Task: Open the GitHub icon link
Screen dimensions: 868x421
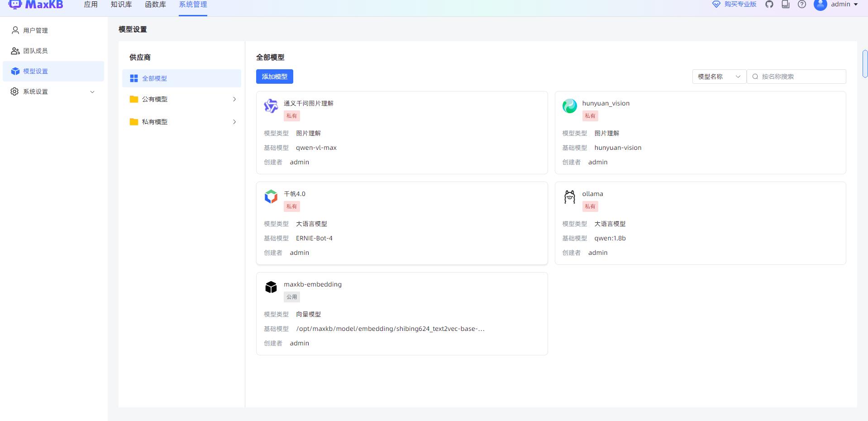Action: click(769, 5)
